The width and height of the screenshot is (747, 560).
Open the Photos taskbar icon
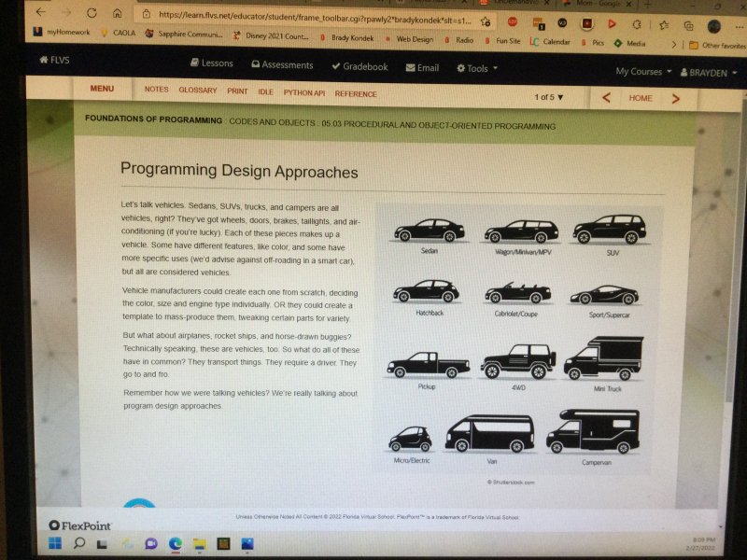247,544
